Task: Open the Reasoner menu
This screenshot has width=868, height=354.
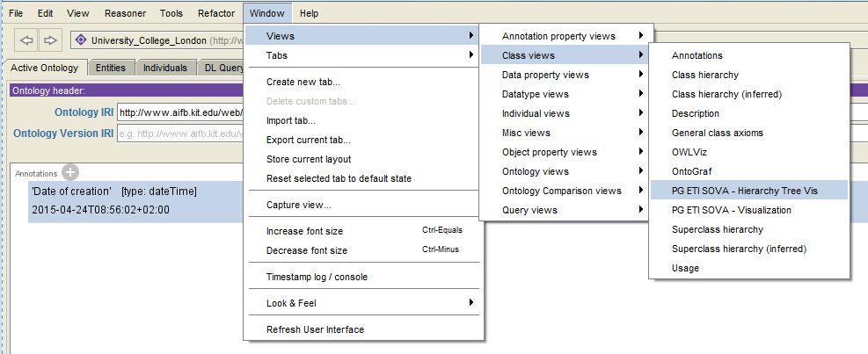Action: 125,13
